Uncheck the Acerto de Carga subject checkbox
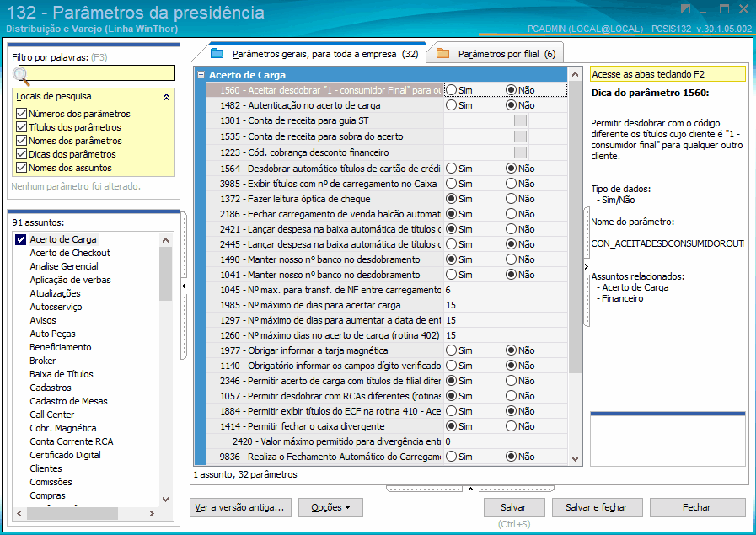The image size is (756, 535). (20, 239)
